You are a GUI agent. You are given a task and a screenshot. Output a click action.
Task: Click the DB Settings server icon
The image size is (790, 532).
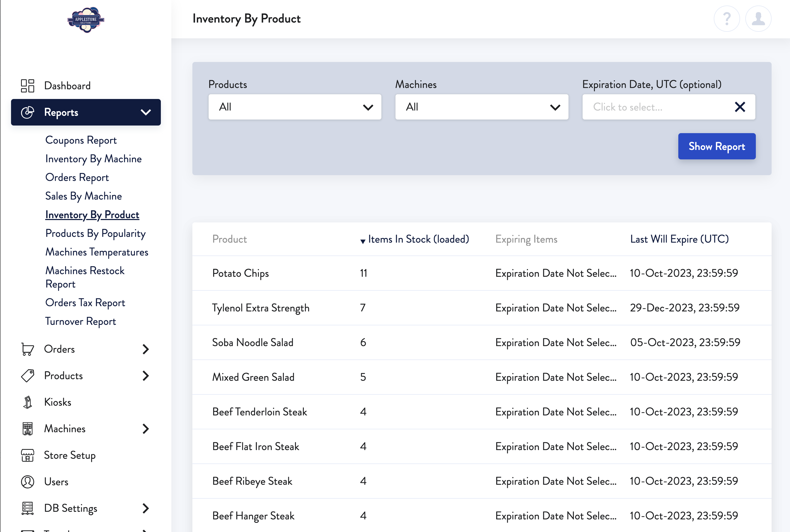[x=28, y=508]
